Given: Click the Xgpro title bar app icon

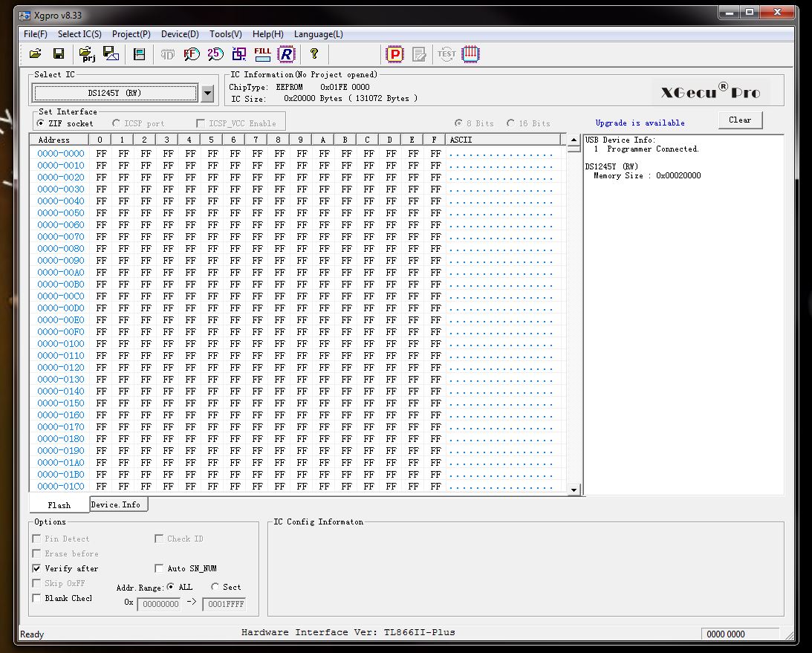Looking at the screenshot, I should point(25,16).
